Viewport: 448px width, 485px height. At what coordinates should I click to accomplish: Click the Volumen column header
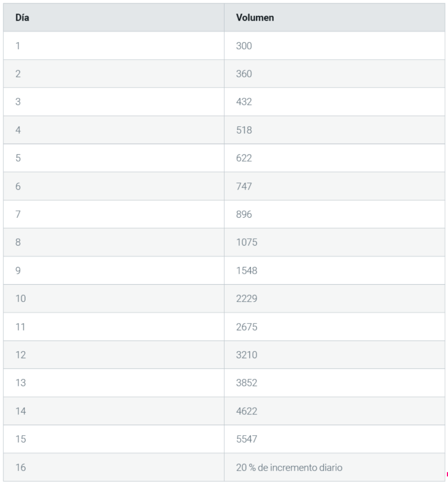[x=335, y=18]
